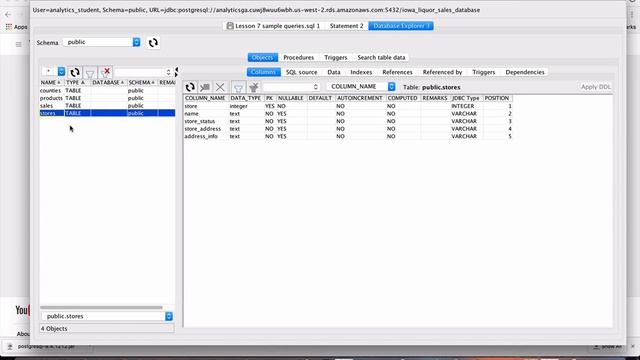Open the Apps icon in browser behind
The height and width of the screenshot is (360, 640).
(9, 27)
